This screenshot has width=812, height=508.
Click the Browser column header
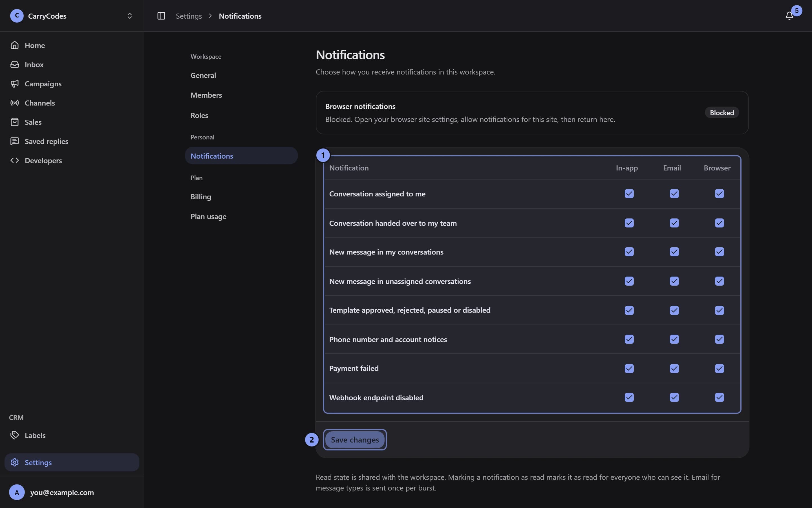point(717,168)
